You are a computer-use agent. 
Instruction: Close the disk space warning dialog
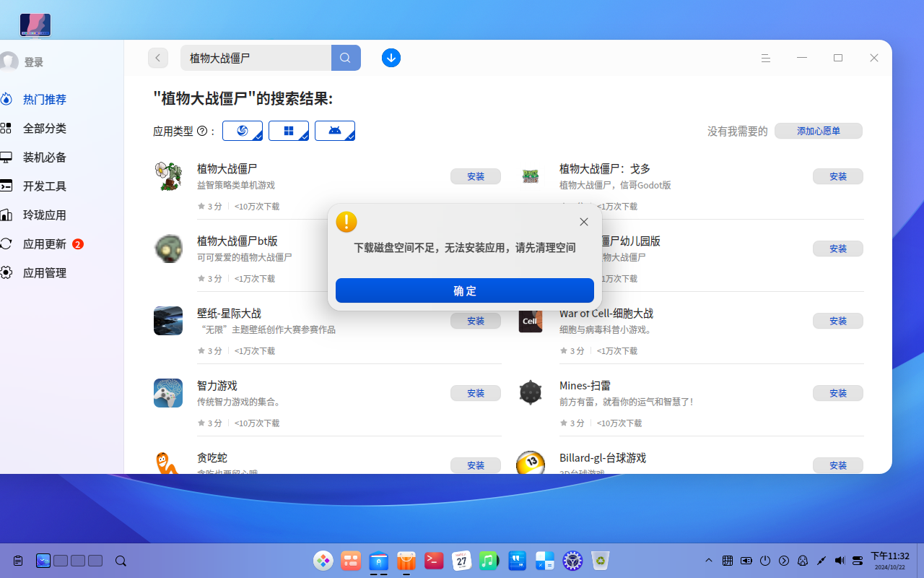pos(584,222)
